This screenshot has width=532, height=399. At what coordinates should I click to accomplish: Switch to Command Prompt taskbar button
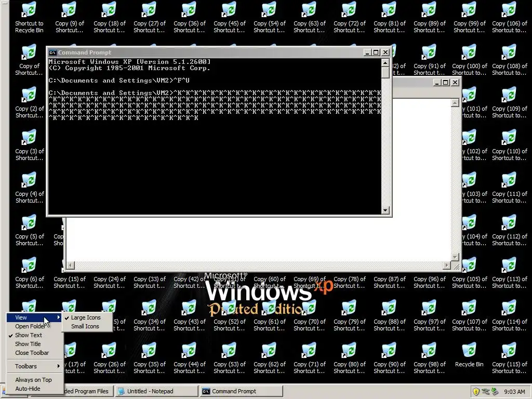[x=241, y=391]
